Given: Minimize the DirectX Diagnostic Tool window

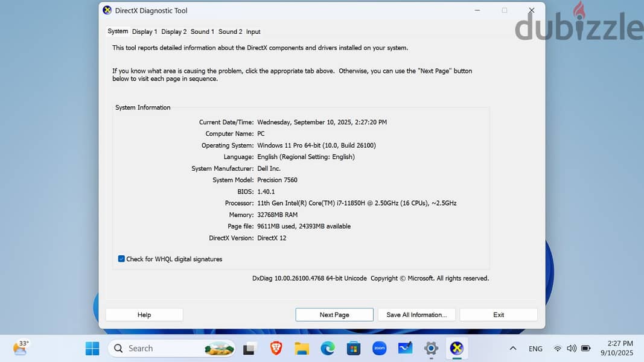Looking at the screenshot, I should [x=477, y=10].
